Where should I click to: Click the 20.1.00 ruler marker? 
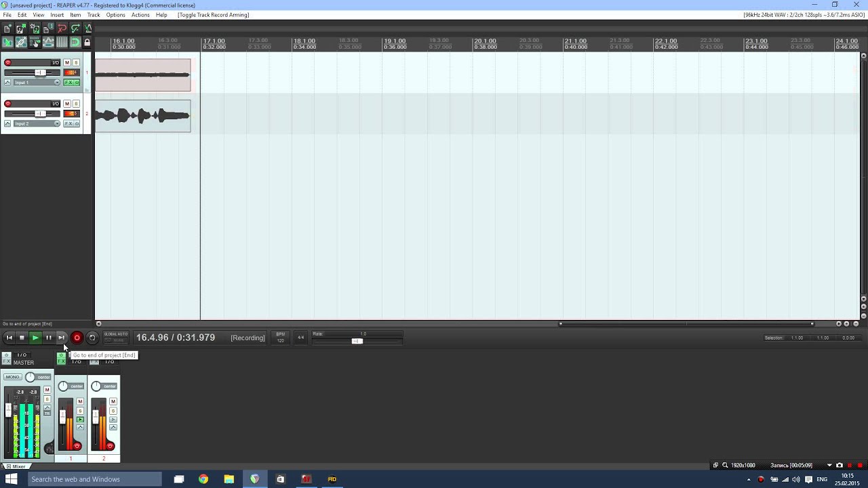[485, 41]
